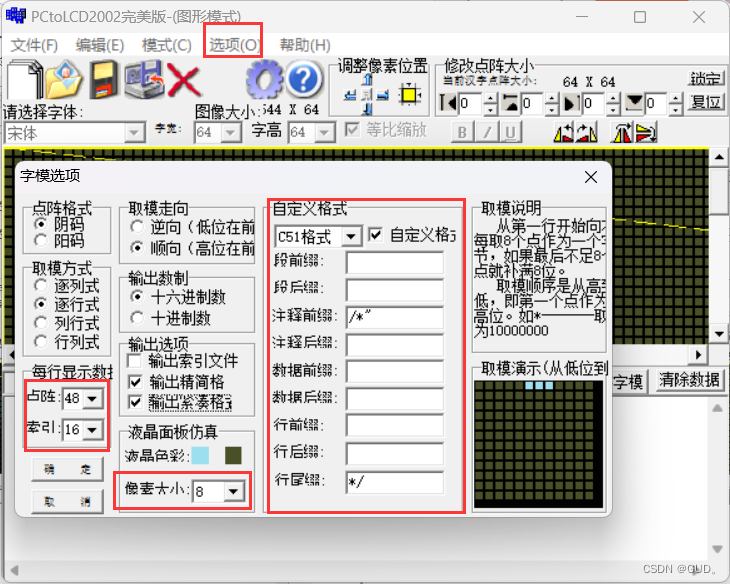Click the 清除数据 button
The image size is (730, 584).
[689, 380]
